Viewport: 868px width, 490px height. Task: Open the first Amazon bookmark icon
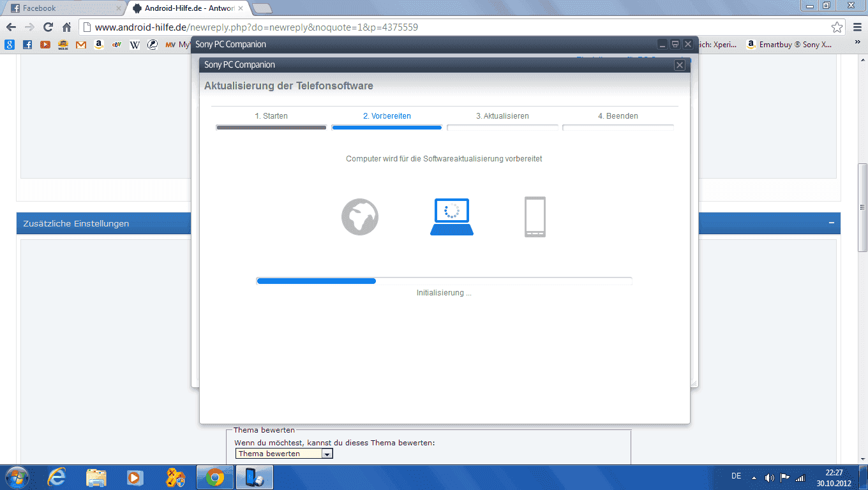[99, 45]
